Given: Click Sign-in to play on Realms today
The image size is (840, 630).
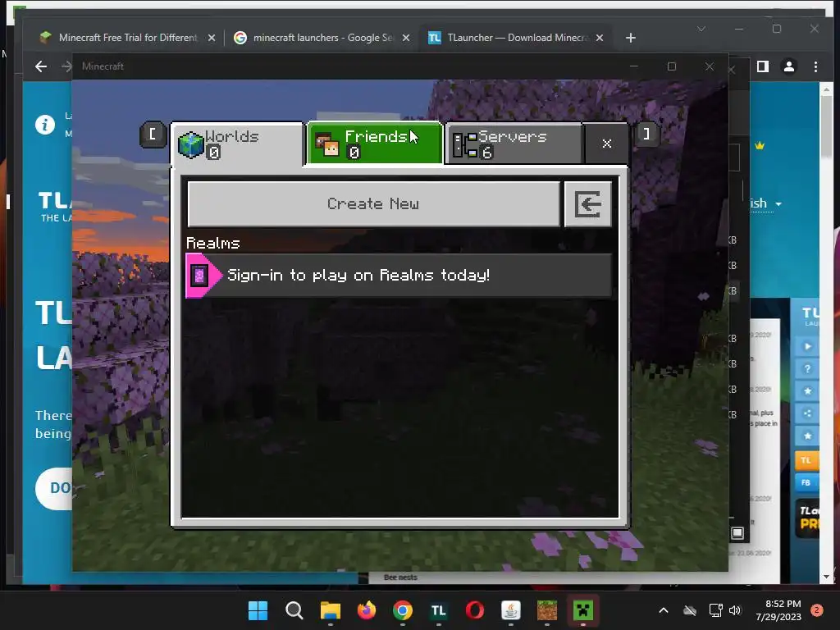Looking at the screenshot, I should [399, 276].
